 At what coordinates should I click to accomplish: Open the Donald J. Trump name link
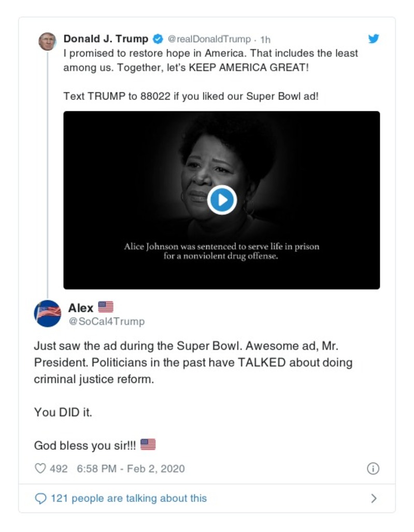pos(106,39)
